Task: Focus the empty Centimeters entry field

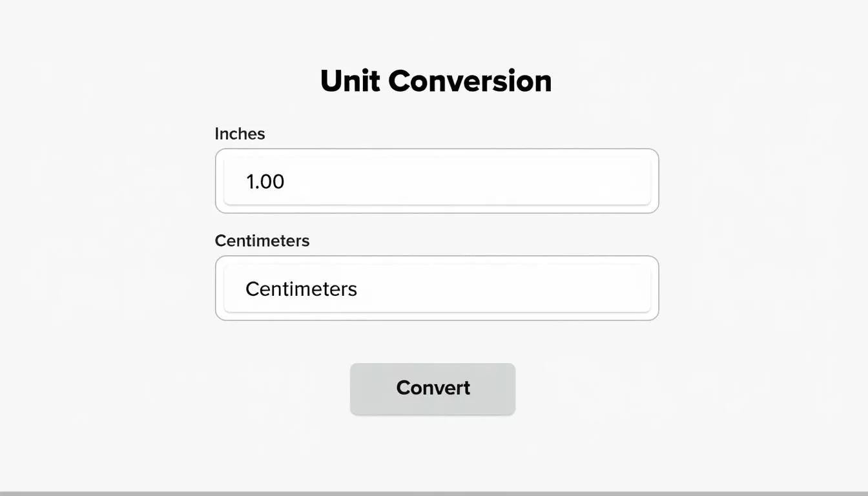Action: 452,288
